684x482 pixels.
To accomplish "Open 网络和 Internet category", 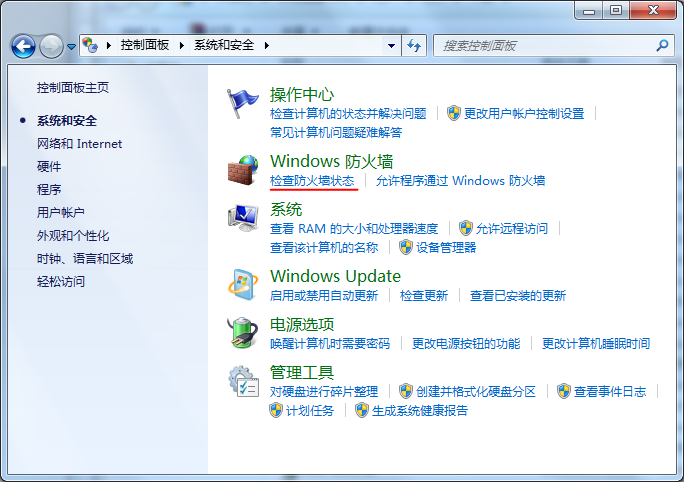I will [x=79, y=144].
